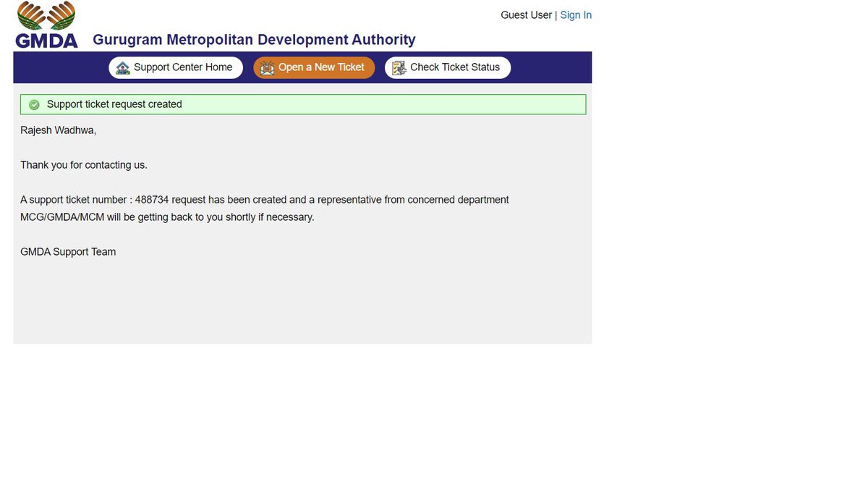Screen dimensions: 868x488
Task: Click the 'Support ticket request created' message
Action: [114, 104]
